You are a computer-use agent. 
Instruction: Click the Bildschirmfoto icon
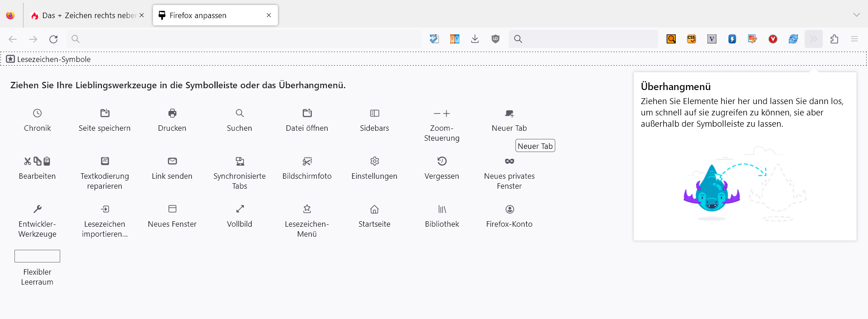(307, 161)
